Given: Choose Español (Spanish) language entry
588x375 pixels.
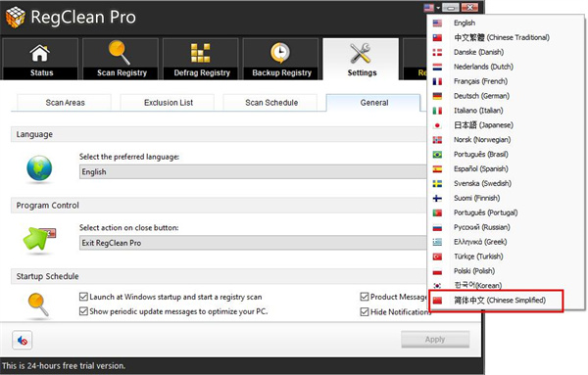Looking at the screenshot, I should pos(507,169).
